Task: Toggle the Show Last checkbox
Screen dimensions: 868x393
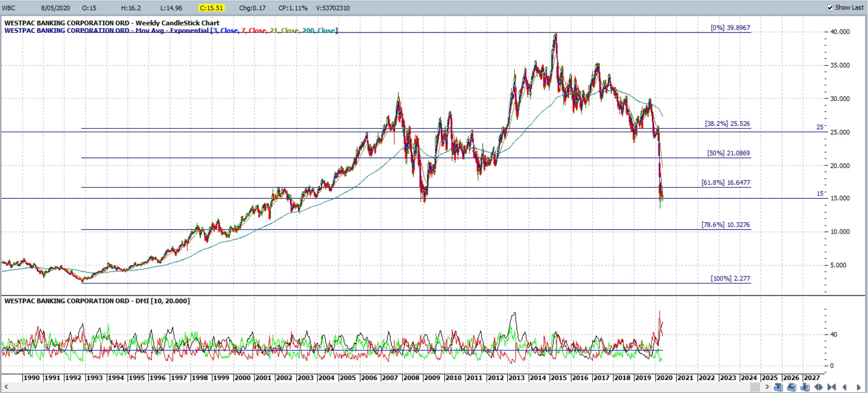Action: point(830,8)
